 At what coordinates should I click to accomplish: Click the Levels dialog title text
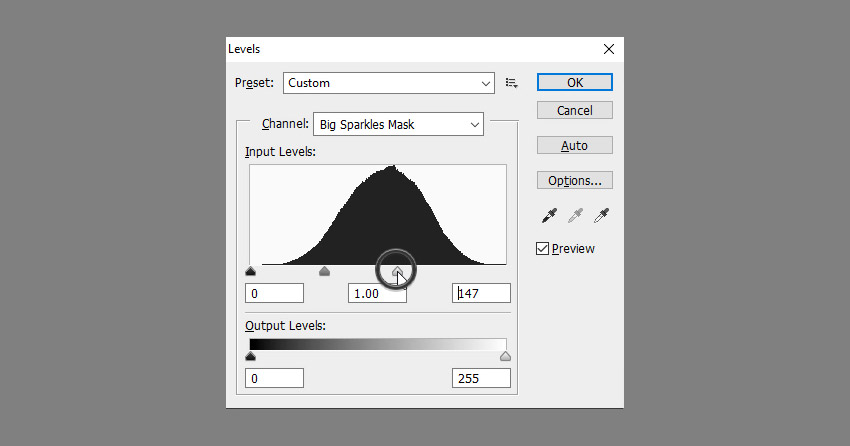244,49
